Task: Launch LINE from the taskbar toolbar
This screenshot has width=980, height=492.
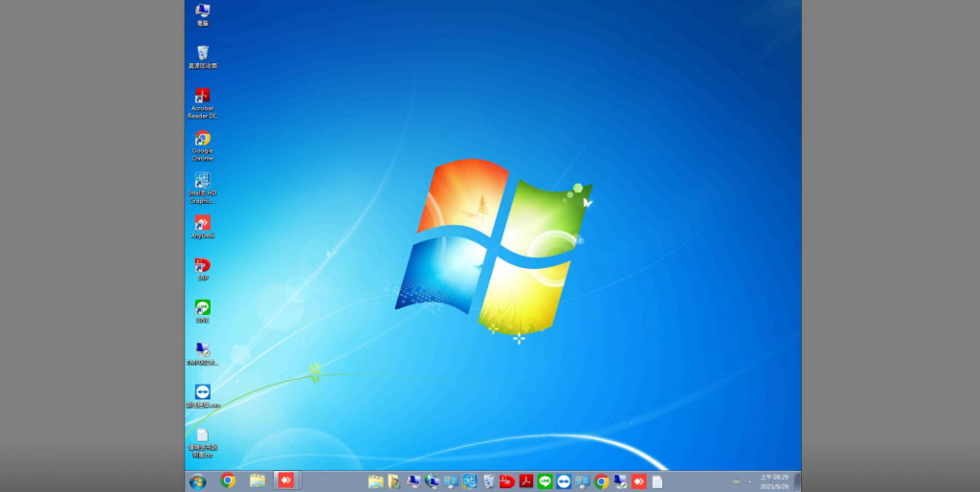Action: point(545,481)
